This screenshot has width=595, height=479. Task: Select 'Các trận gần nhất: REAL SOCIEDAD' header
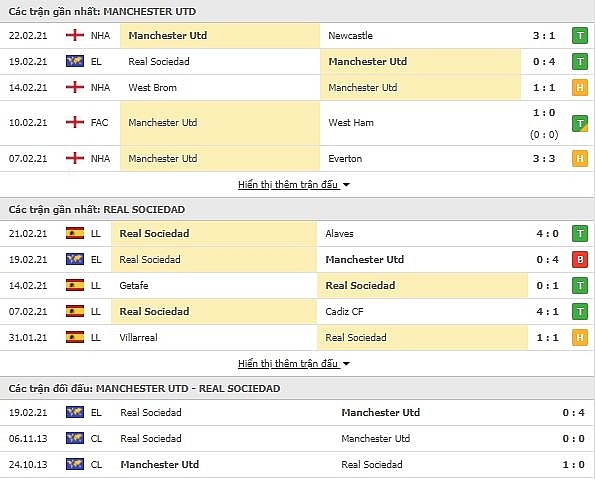[97, 210]
